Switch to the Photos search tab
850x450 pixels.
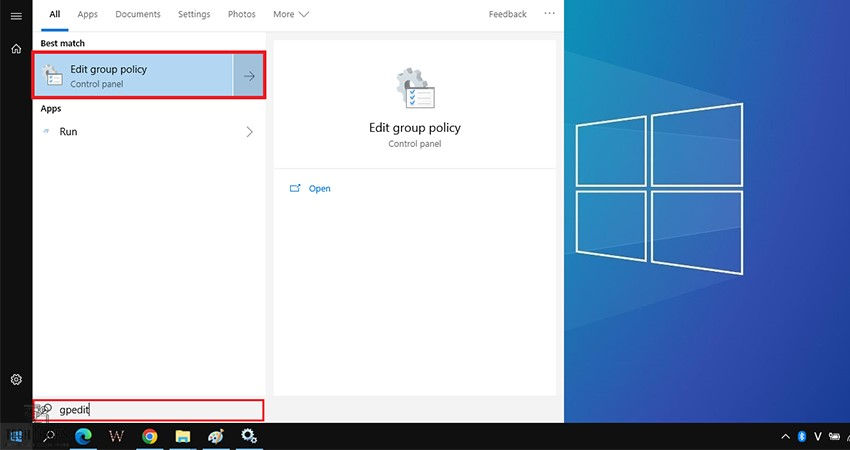coord(241,15)
